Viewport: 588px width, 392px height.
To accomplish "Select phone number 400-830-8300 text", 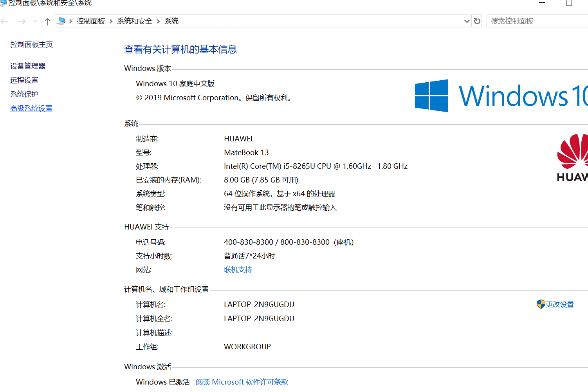I will (x=249, y=242).
